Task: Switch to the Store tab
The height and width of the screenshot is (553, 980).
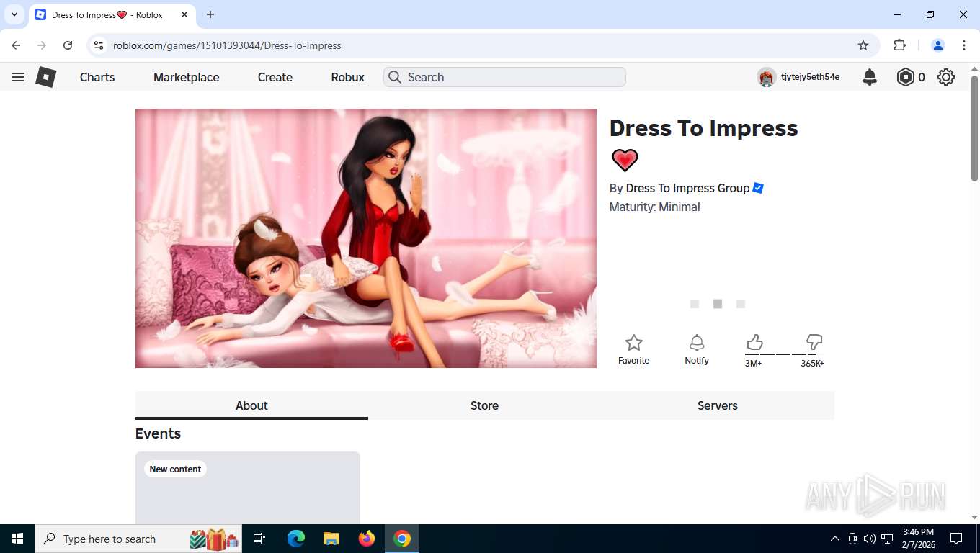Action: (x=484, y=405)
